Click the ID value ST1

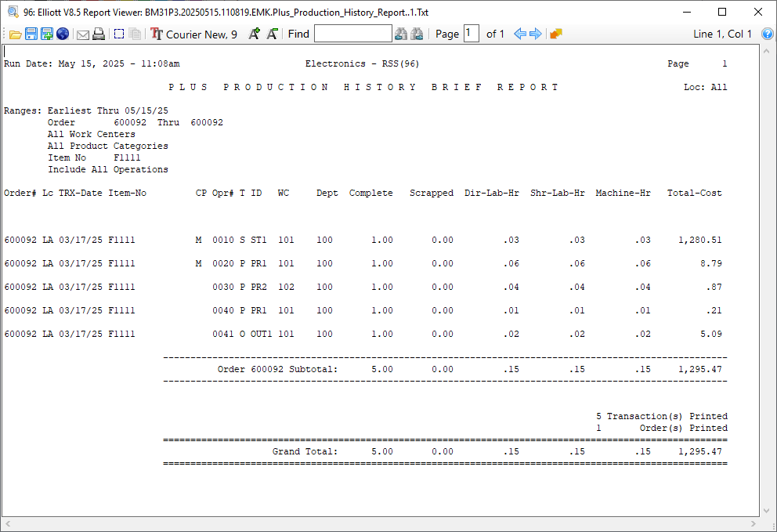(x=258, y=240)
